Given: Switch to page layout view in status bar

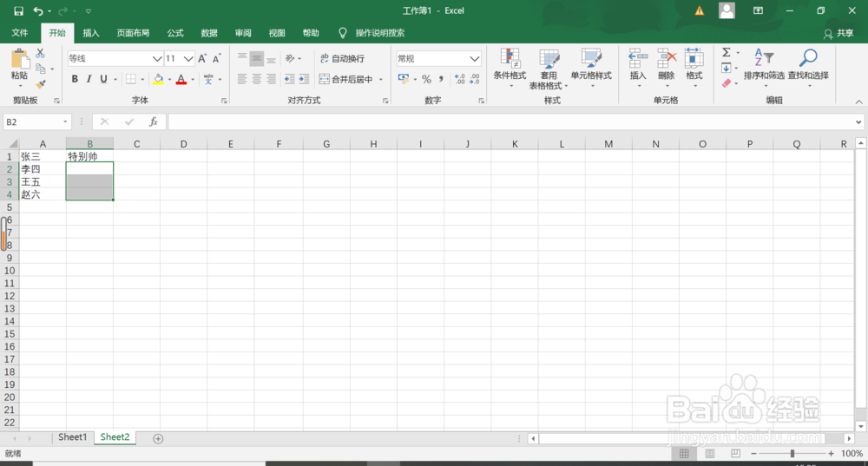Looking at the screenshot, I should point(710,454).
